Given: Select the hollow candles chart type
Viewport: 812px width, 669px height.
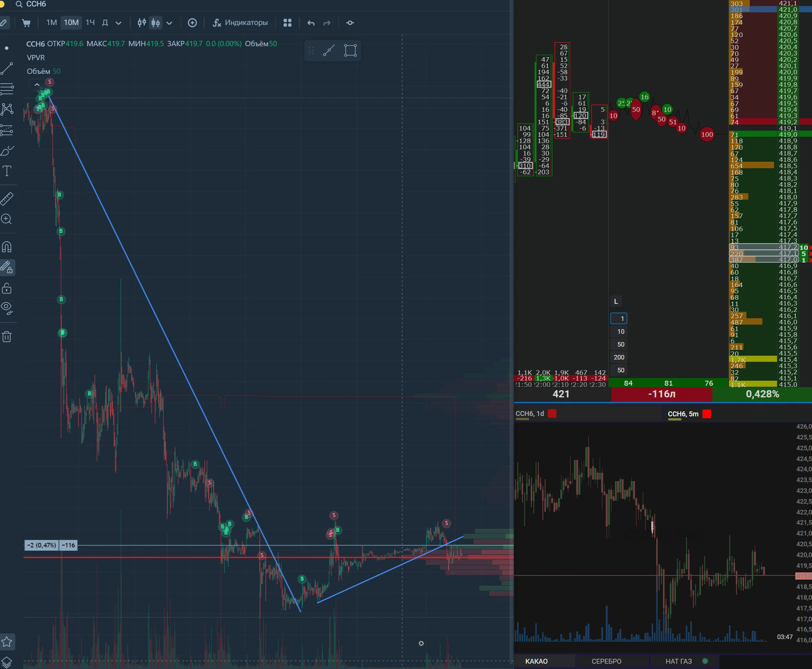Looking at the screenshot, I should 141,23.
